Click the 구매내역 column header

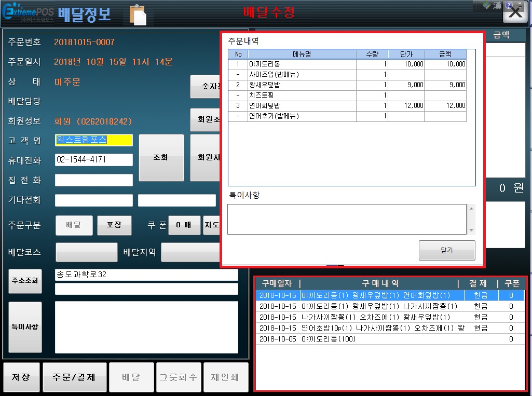(x=380, y=283)
